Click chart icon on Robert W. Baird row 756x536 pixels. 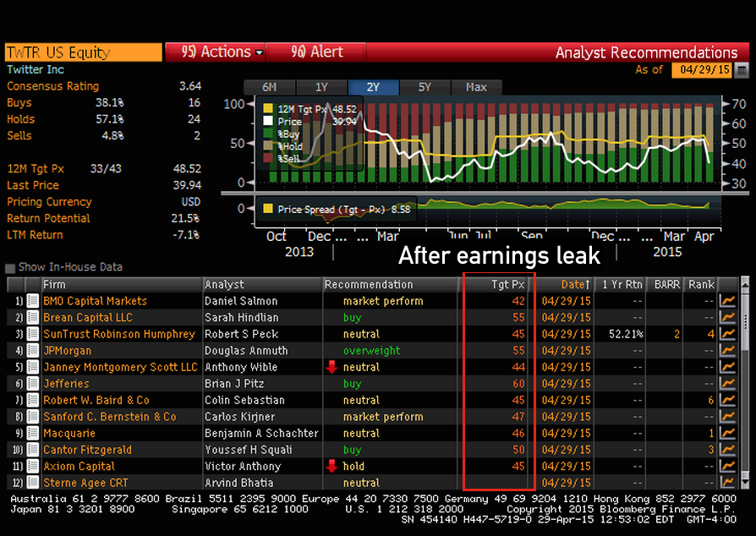pyautogui.click(x=727, y=400)
